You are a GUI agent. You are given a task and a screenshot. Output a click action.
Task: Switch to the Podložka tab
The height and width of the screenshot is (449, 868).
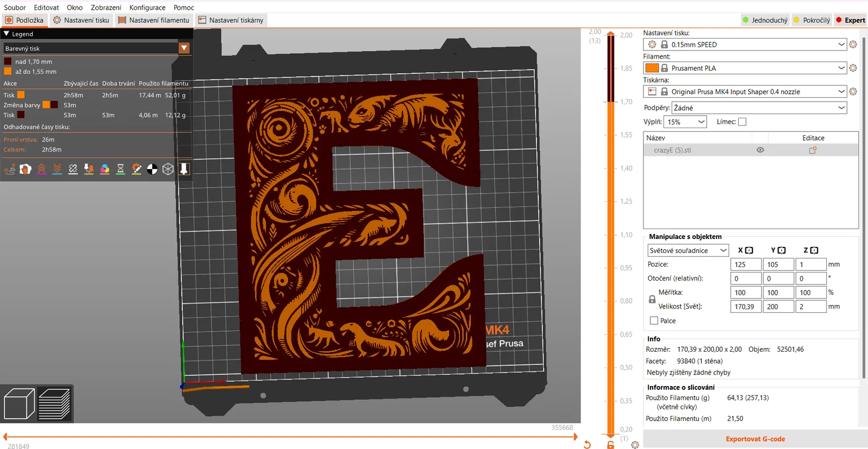pos(24,20)
